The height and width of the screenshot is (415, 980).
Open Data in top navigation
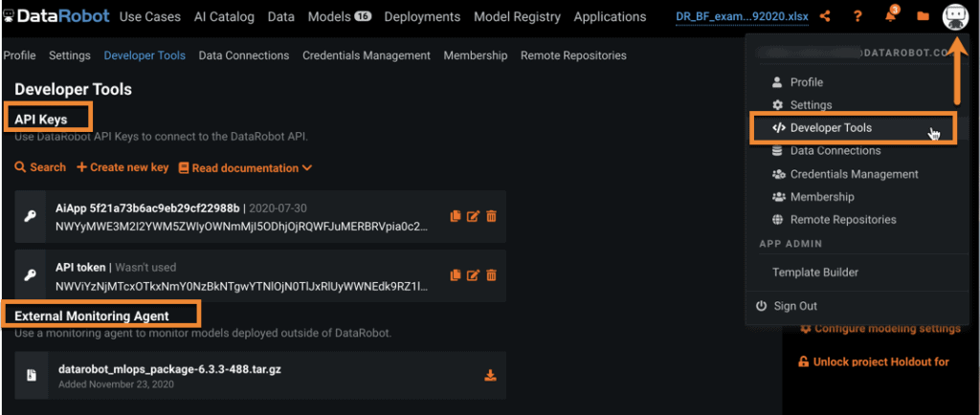pyautogui.click(x=280, y=17)
